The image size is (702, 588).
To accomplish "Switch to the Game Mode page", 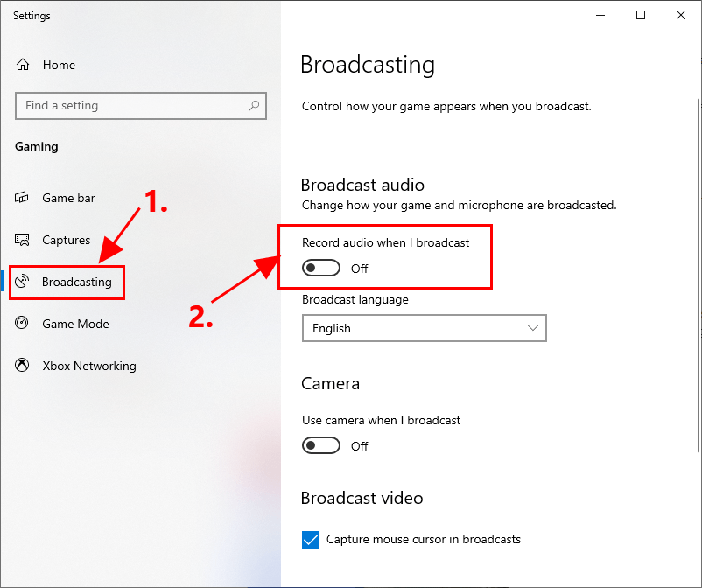I will (75, 324).
